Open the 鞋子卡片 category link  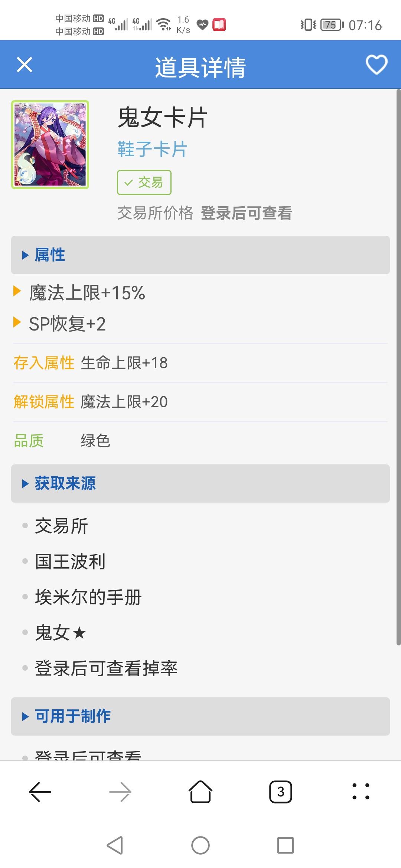click(x=152, y=149)
